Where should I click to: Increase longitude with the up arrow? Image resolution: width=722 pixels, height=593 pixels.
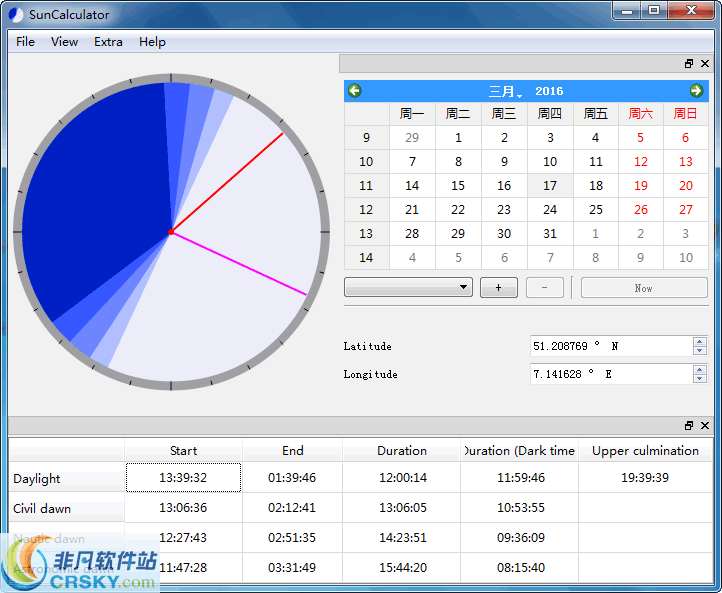pos(699,369)
